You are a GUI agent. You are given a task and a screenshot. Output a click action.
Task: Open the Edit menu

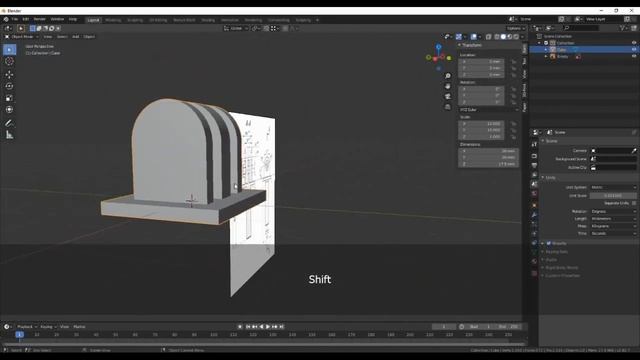click(26, 19)
